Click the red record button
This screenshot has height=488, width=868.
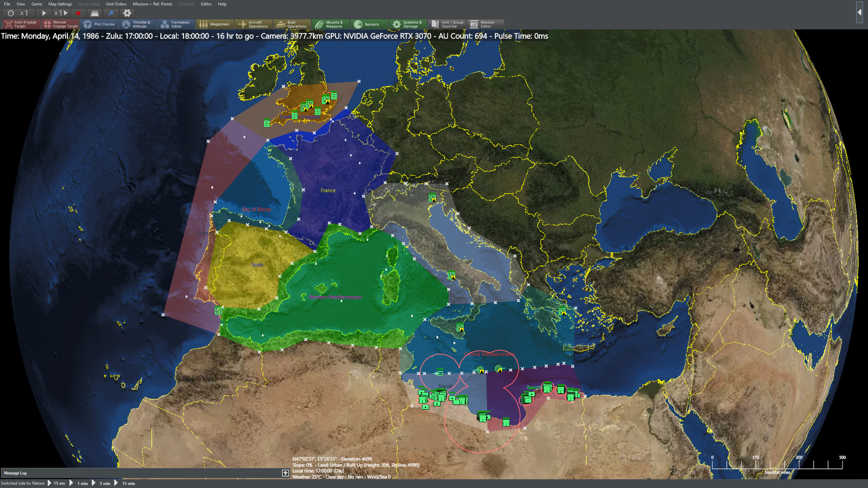pos(78,13)
